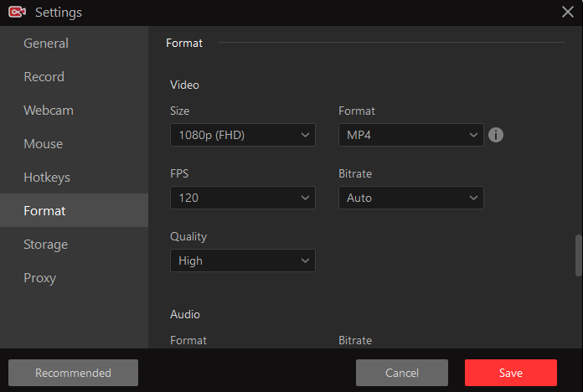
Task: Go to the General settings tab
Action: click(46, 44)
